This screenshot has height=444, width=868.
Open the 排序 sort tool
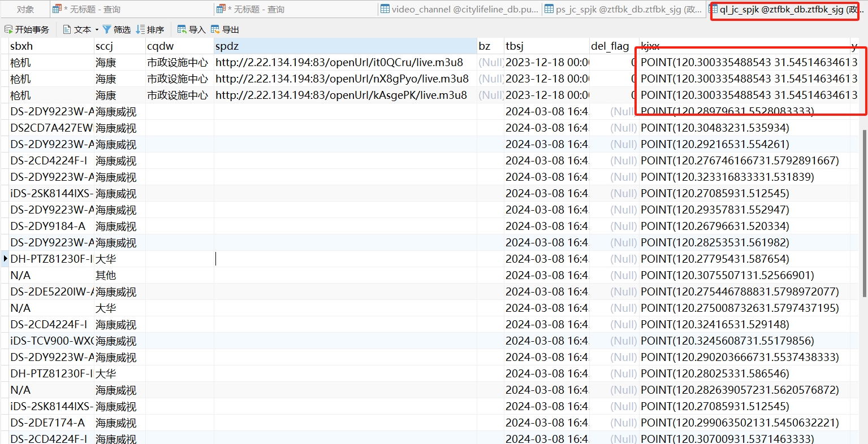pyautogui.click(x=150, y=29)
